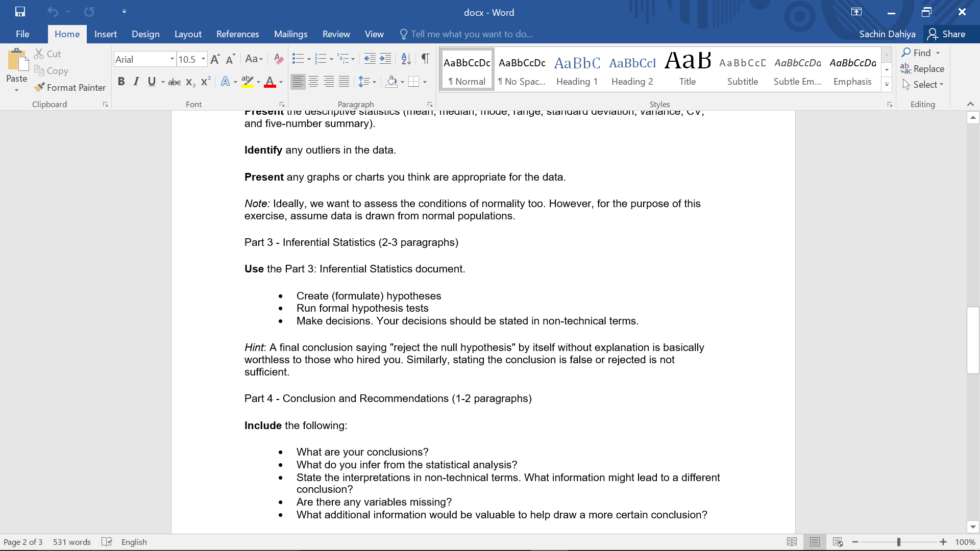
Task: Click the Replace button
Action: point(922,69)
